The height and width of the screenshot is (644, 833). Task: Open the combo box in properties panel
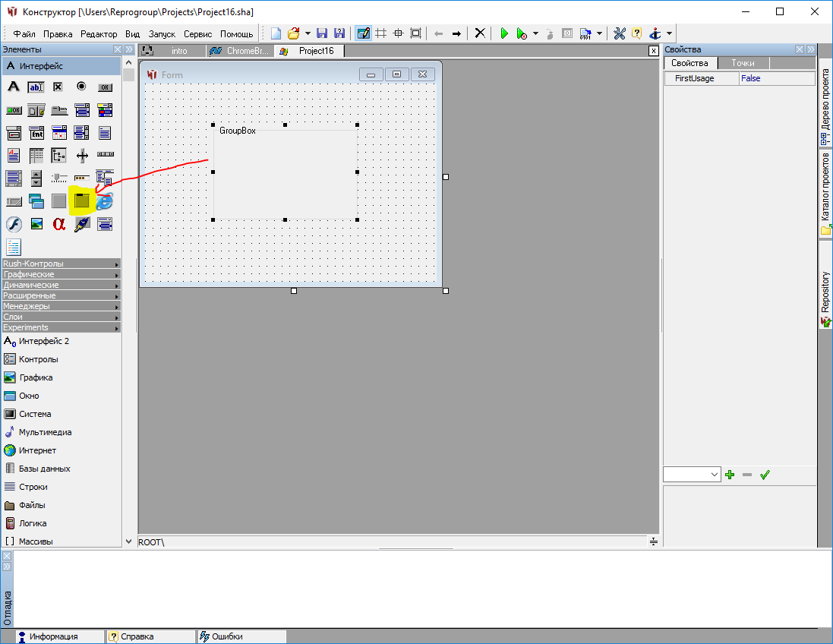click(x=692, y=475)
